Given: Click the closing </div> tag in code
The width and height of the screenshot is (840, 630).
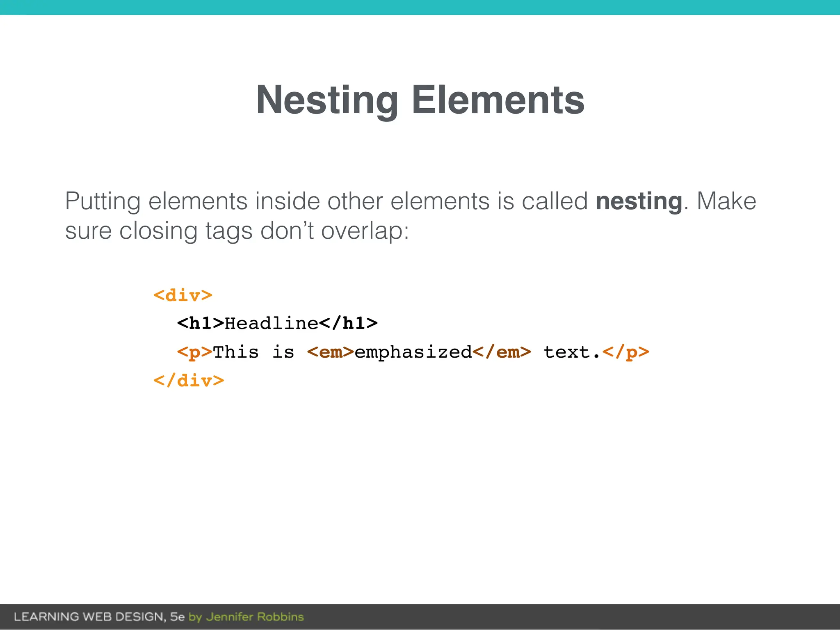Looking at the screenshot, I should click(x=189, y=381).
